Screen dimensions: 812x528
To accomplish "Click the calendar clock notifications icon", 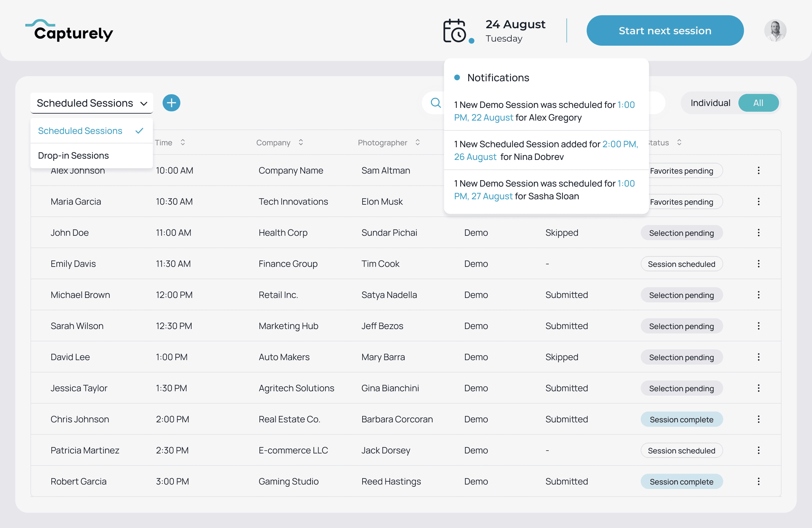I will pyautogui.click(x=455, y=31).
